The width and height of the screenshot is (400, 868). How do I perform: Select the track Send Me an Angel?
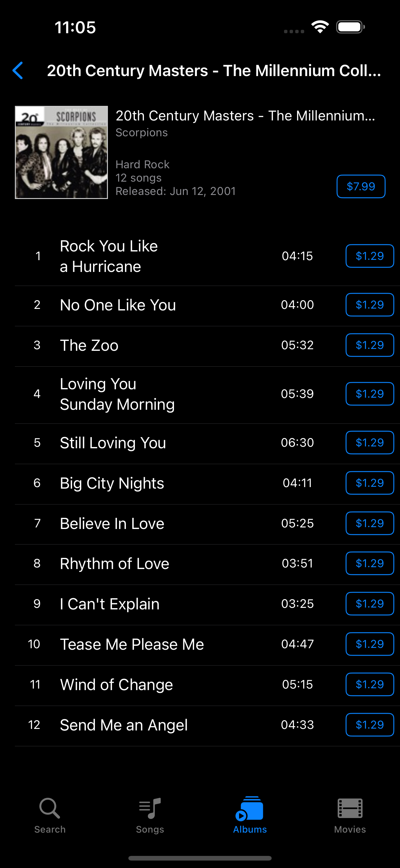pyautogui.click(x=207, y=725)
